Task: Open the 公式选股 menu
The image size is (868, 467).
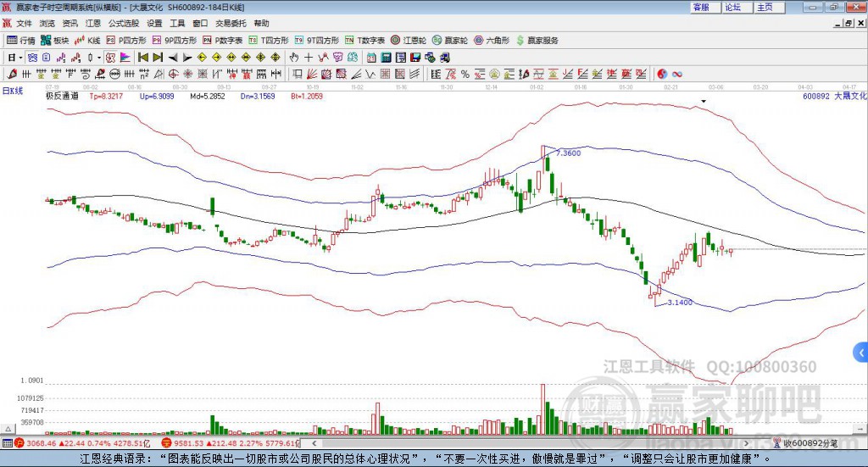Action: (x=124, y=23)
